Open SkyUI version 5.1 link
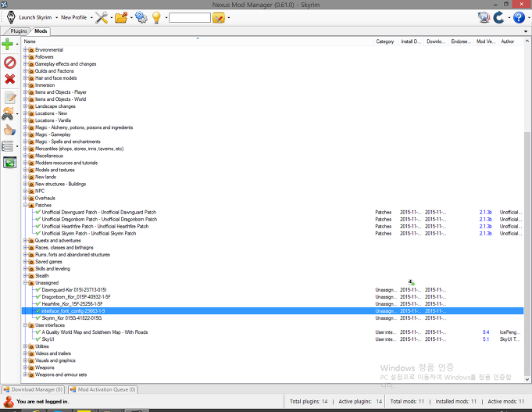Viewport: 532px width, 412px height. point(485,339)
